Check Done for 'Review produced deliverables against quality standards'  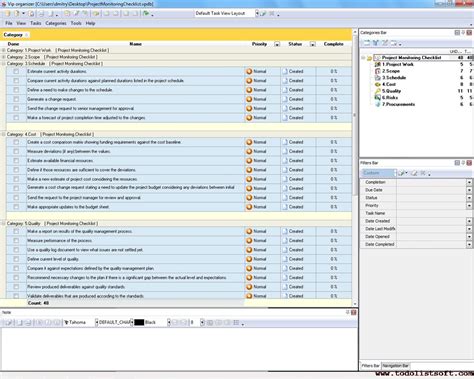pyautogui.click(x=16, y=287)
